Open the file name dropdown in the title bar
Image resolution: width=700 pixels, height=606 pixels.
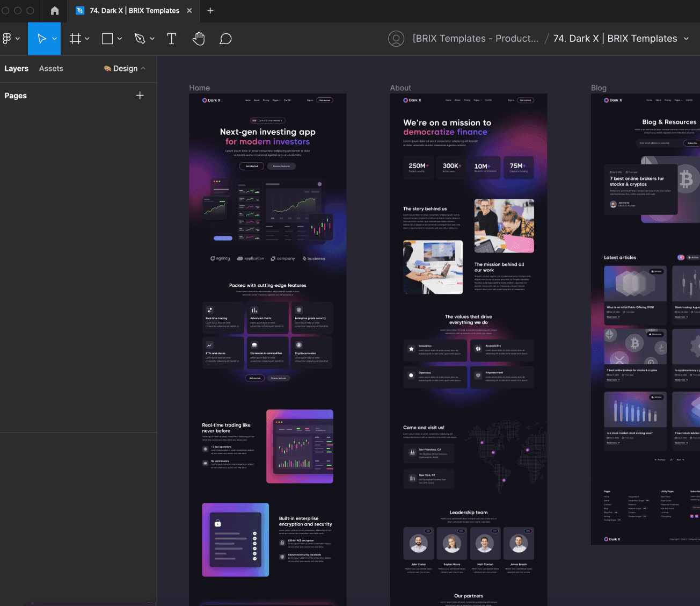686,38
